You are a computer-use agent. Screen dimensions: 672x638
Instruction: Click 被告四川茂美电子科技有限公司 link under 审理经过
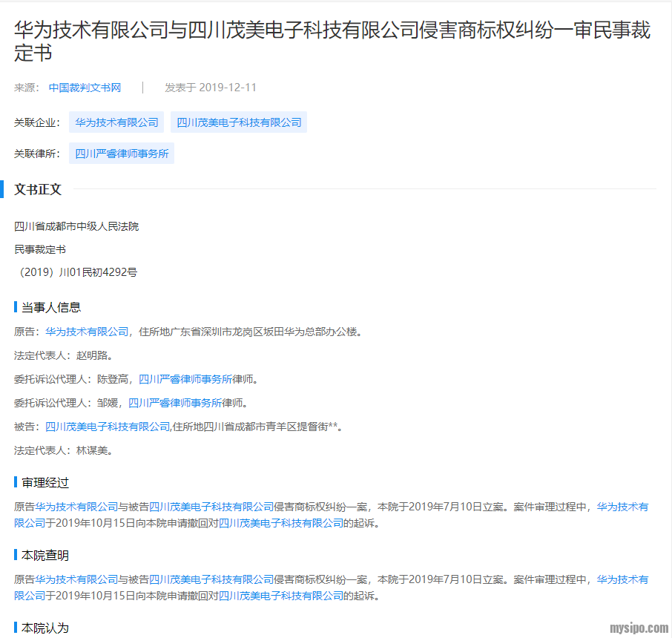pos(211,507)
